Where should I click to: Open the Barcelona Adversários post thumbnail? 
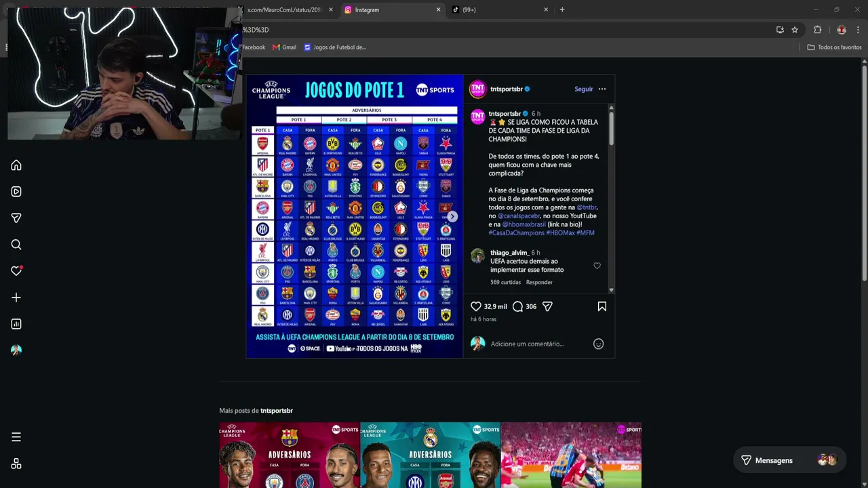point(290,455)
